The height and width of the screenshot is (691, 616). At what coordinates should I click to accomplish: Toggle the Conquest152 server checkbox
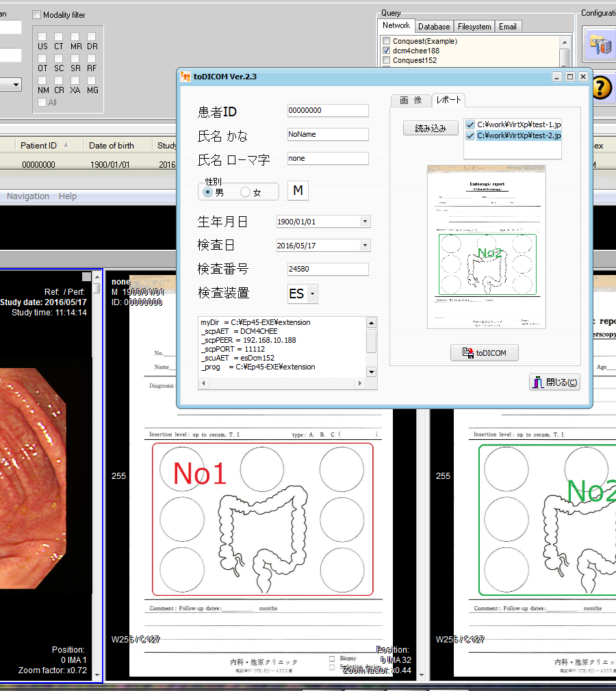point(387,60)
